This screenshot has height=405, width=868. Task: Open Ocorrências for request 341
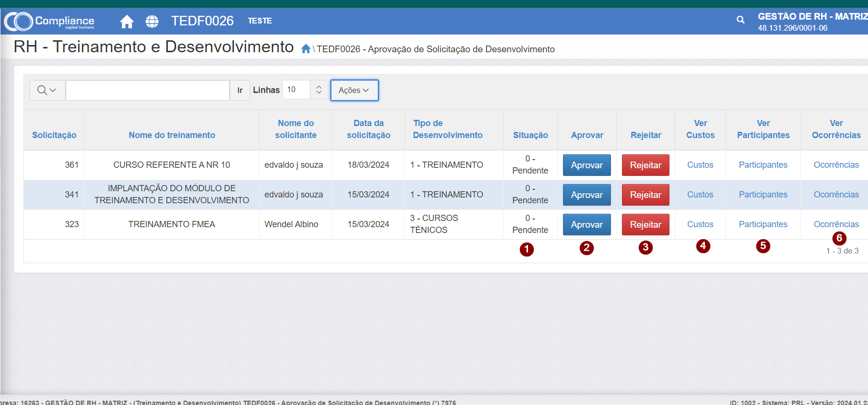[836, 195]
